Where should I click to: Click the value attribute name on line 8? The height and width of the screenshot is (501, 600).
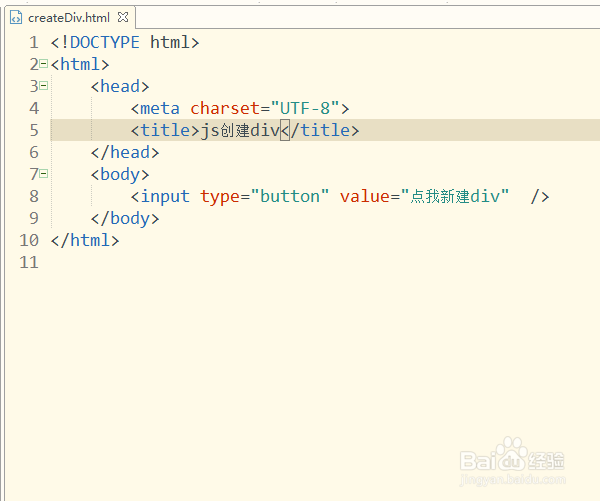click(x=365, y=196)
